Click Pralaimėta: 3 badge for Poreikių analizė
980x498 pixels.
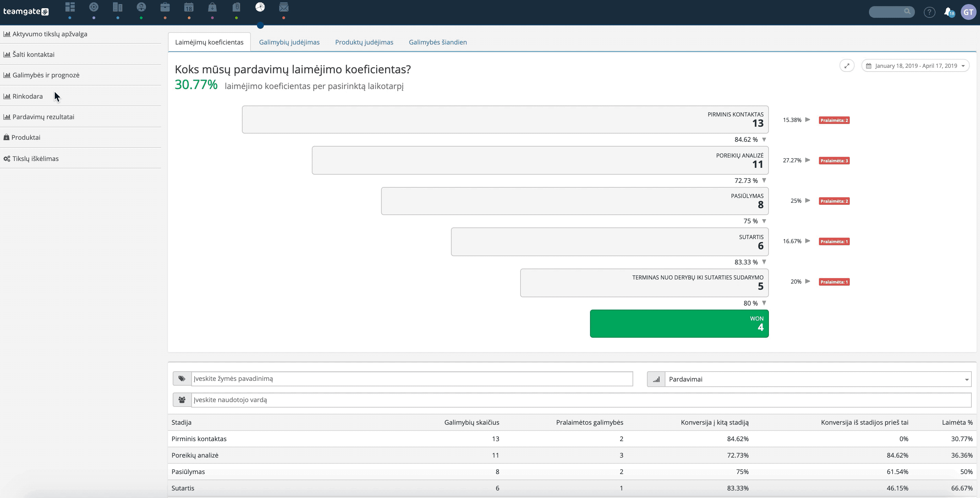click(x=834, y=160)
